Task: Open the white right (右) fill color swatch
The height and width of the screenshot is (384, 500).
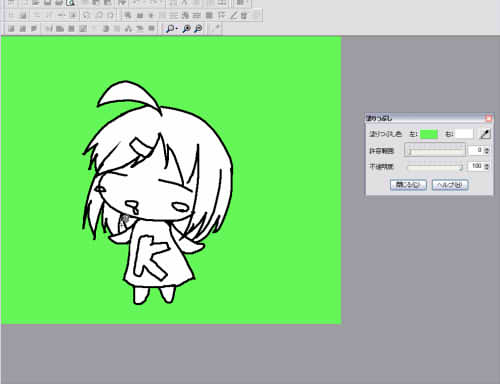Action: 464,134
